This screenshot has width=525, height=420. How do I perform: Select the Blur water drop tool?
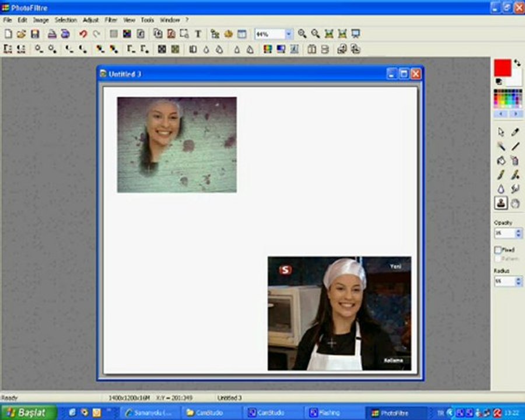click(x=501, y=189)
